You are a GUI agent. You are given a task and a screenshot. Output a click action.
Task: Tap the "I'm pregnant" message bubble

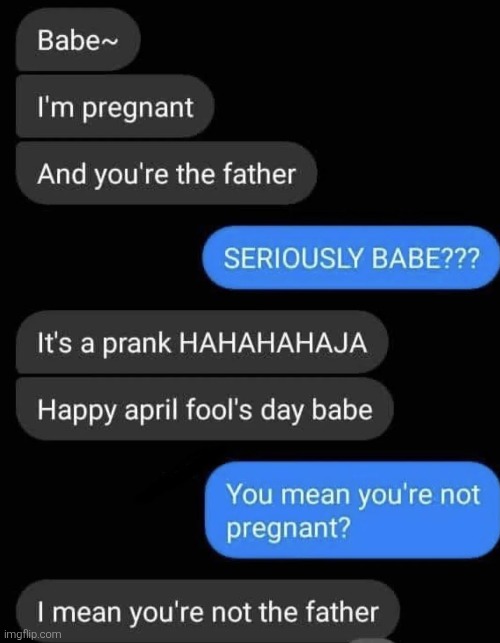click(115, 106)
